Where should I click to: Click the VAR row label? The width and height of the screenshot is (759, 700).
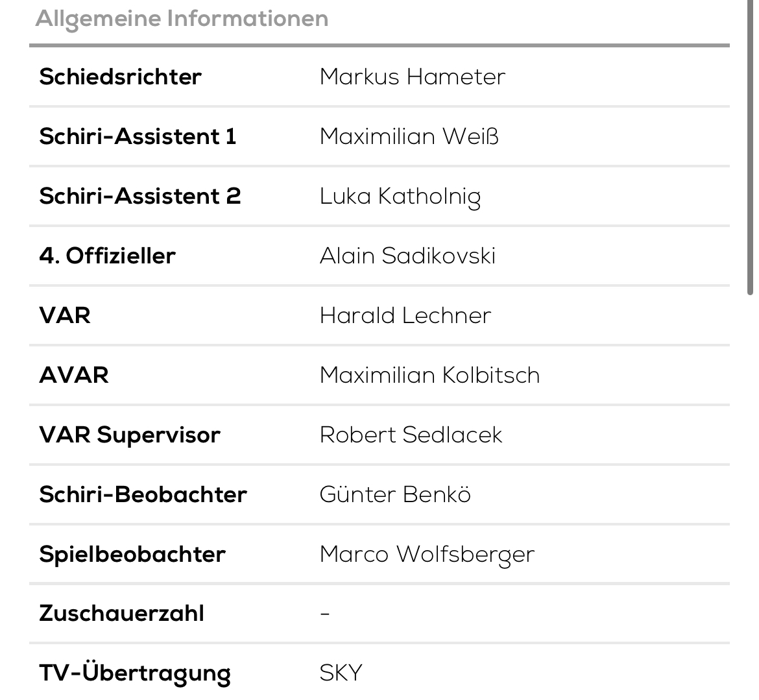pyautogui.click(x=65, y=315)
